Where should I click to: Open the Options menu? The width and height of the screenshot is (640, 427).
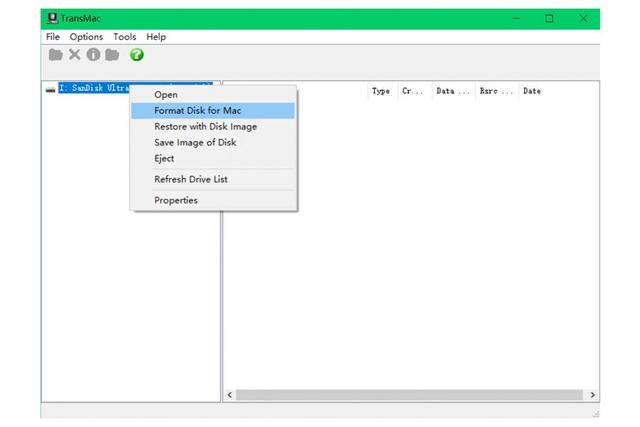click(x=86, y=37)
